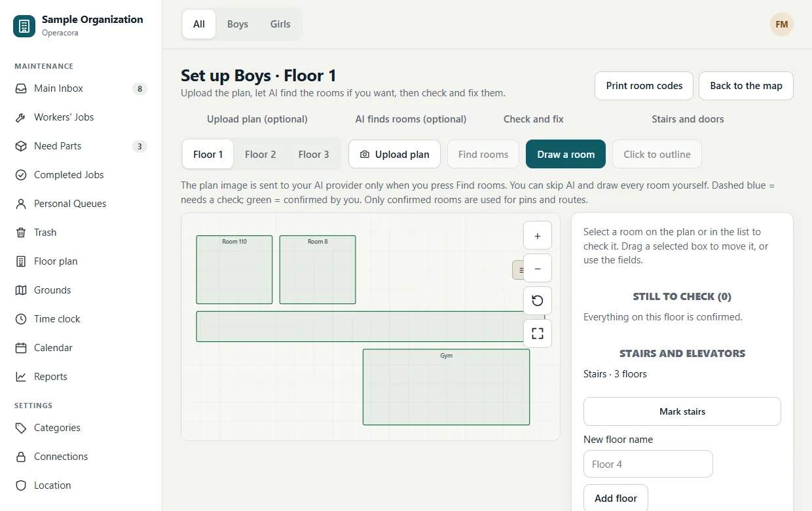This screenshot has height=511, width=812.
Task: Select Room 110 on the plan
Action: [234, 270]
